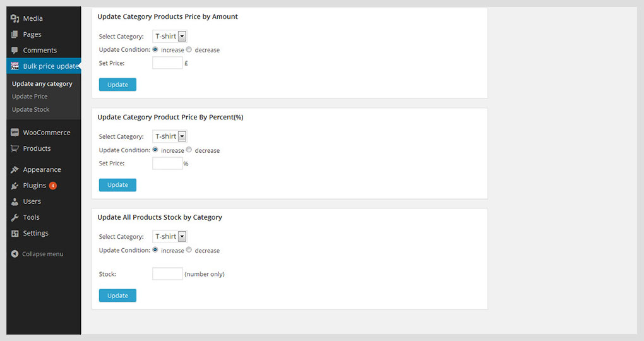Open the Media menu icon
This screenshot has width=644, height=341.
pyautogui.click(x=15, y=18)
